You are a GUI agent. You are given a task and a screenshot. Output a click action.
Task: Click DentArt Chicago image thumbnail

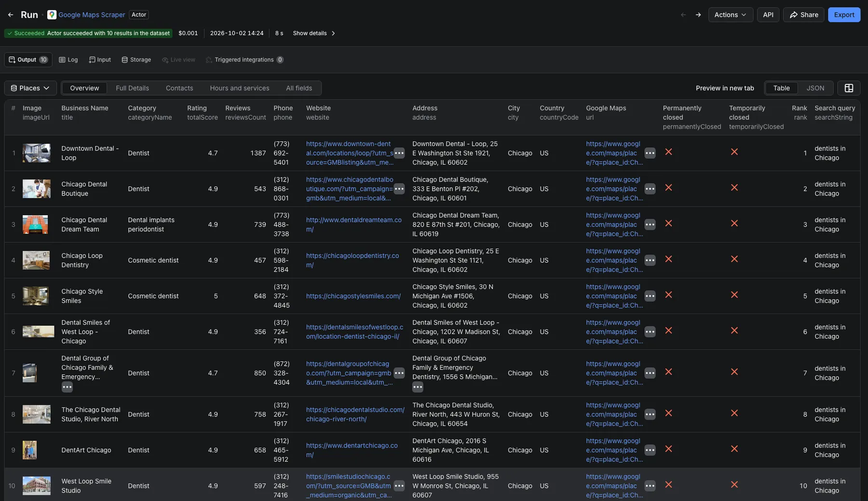click(x=29, y=450)
